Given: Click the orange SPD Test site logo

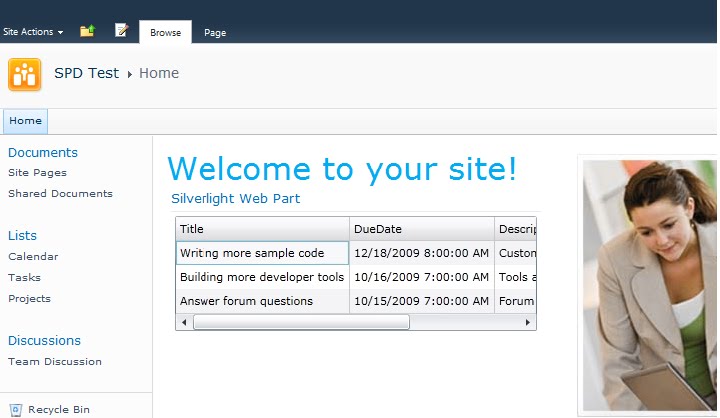Looking at the screenshot, I should point(25,74).
